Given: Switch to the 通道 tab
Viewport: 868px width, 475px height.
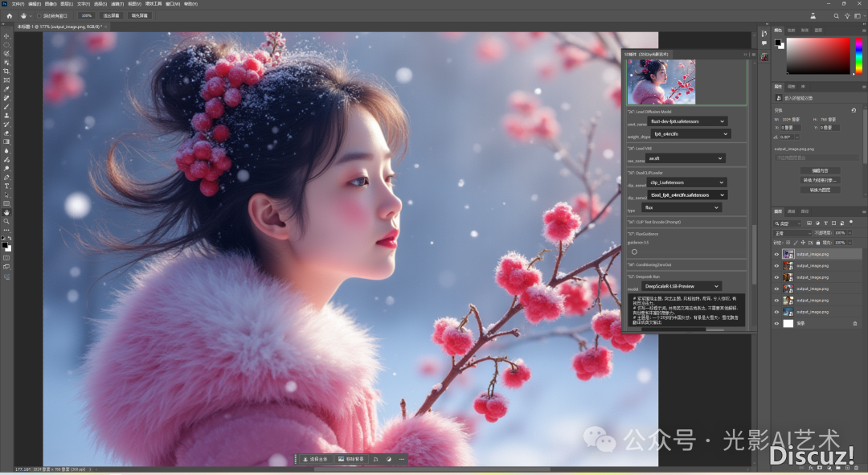Looking at the screenshot, I should [792, 211].
